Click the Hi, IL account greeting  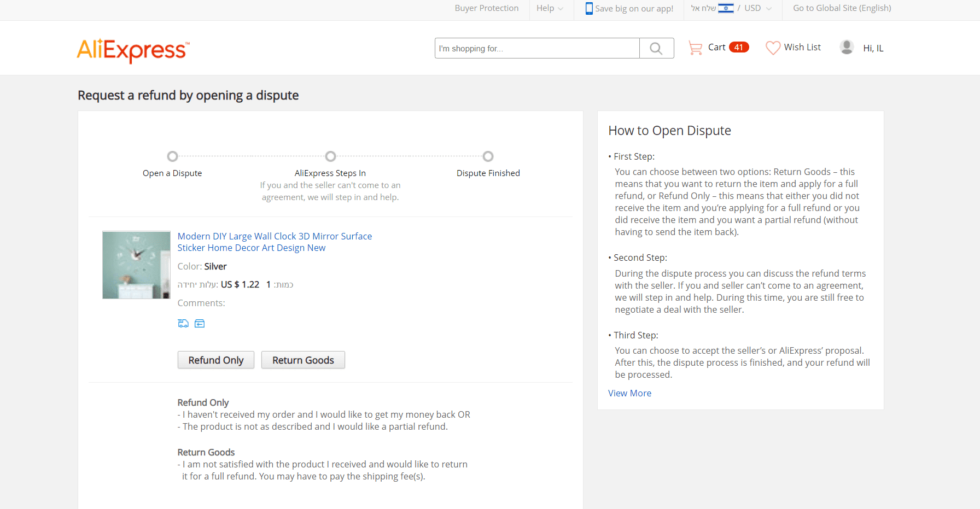pos(873,48)
